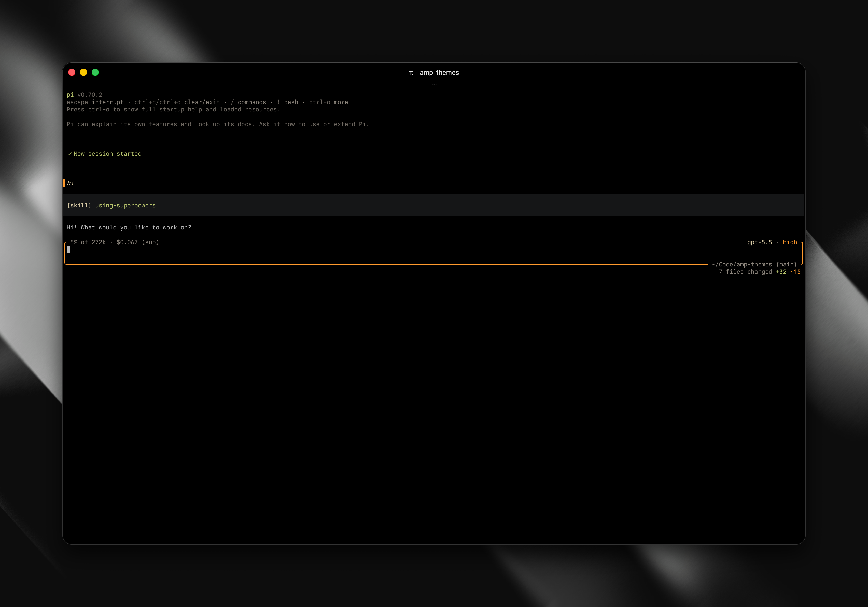Click the 'pi' name in the header
This screenshot has width=868, height=607.
70,95
